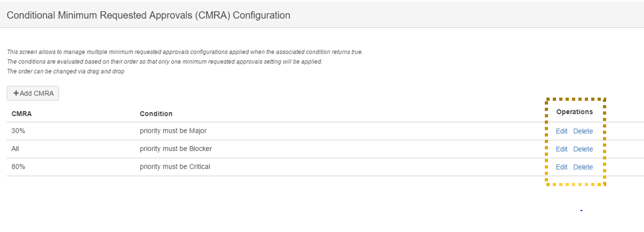
Task: Click the CMRA Configuration page title
Action: tap(148, 15)
